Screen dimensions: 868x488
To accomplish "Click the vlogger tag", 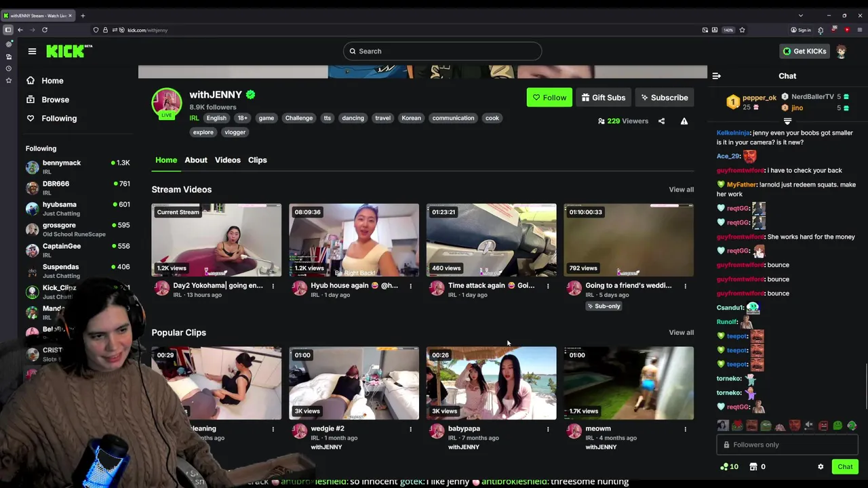I will (x=235, y=132).
